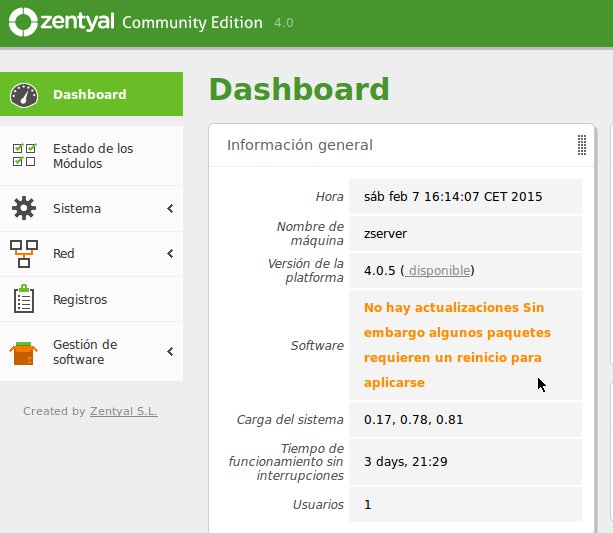Select the uptime value '3 days, 21:29'
Screen dimensions: 613x533
point(405,462)
